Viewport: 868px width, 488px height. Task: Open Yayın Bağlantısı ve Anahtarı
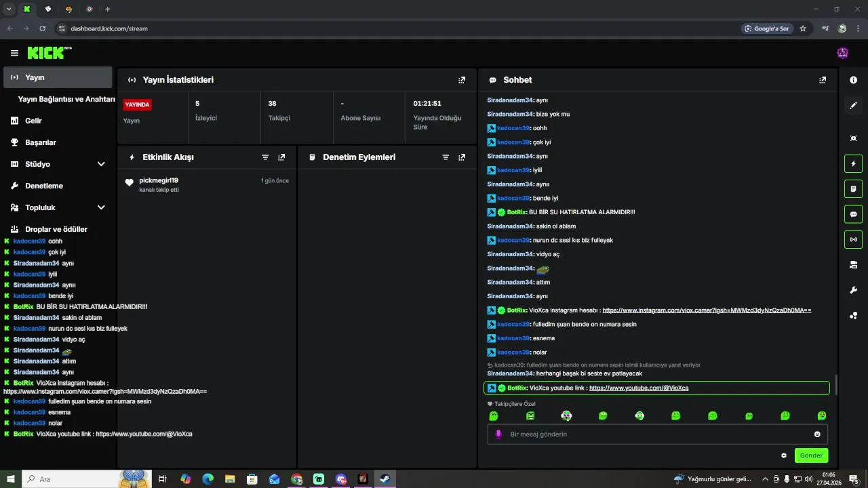66,99
